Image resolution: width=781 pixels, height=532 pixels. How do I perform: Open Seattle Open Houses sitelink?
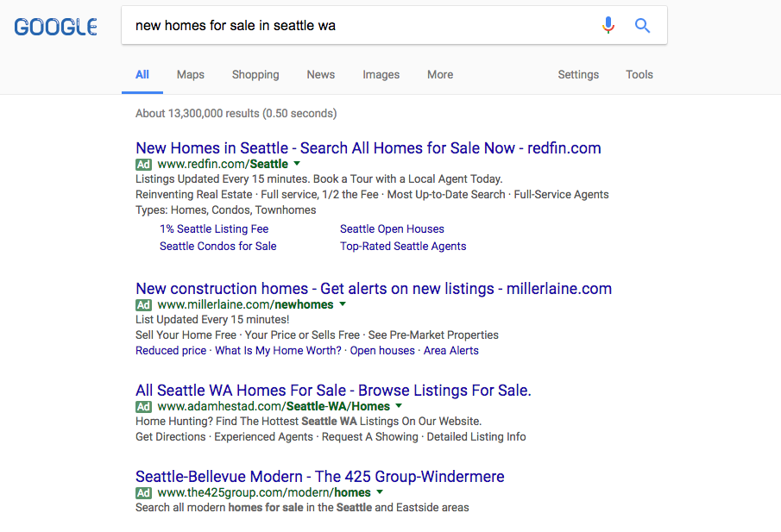click(392, 229)
